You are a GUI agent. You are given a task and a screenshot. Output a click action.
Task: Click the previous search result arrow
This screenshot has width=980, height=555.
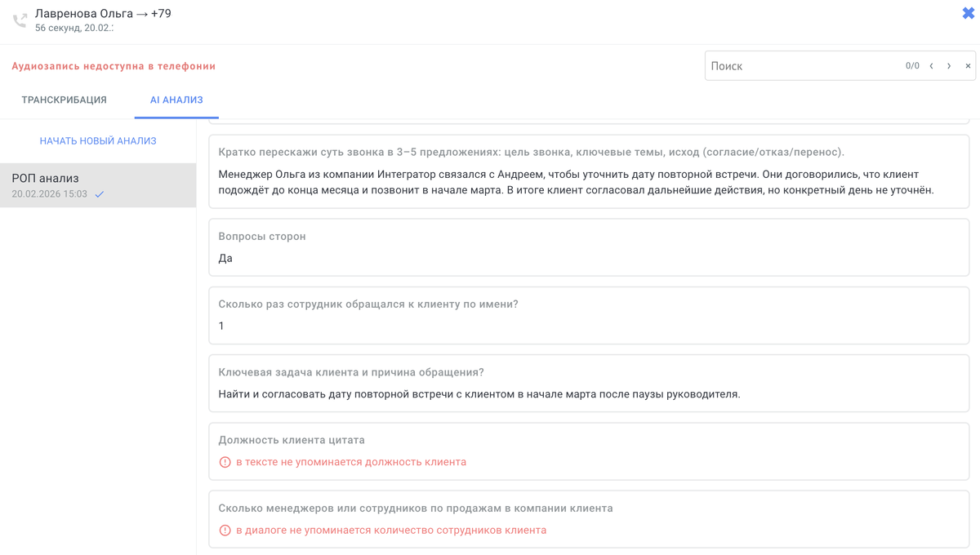[x=931, y=66]
